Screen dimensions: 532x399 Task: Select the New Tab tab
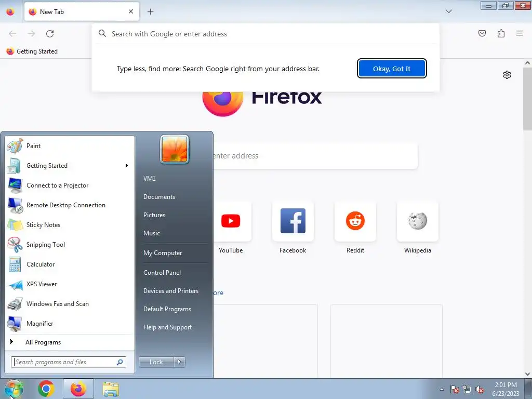(x=82, y=11)
